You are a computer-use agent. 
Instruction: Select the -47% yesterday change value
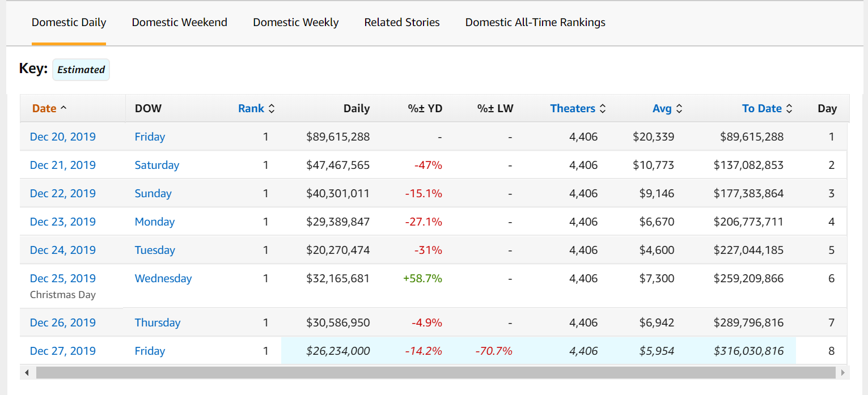(428, 165)
